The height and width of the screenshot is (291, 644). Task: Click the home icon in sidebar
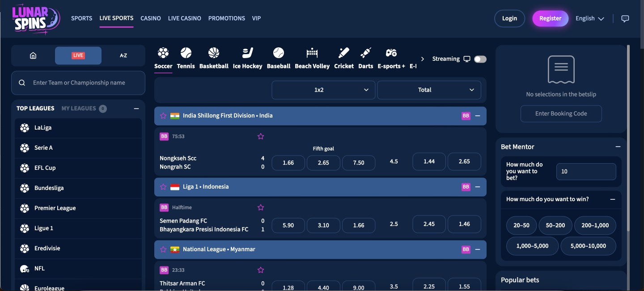point(33,55)
